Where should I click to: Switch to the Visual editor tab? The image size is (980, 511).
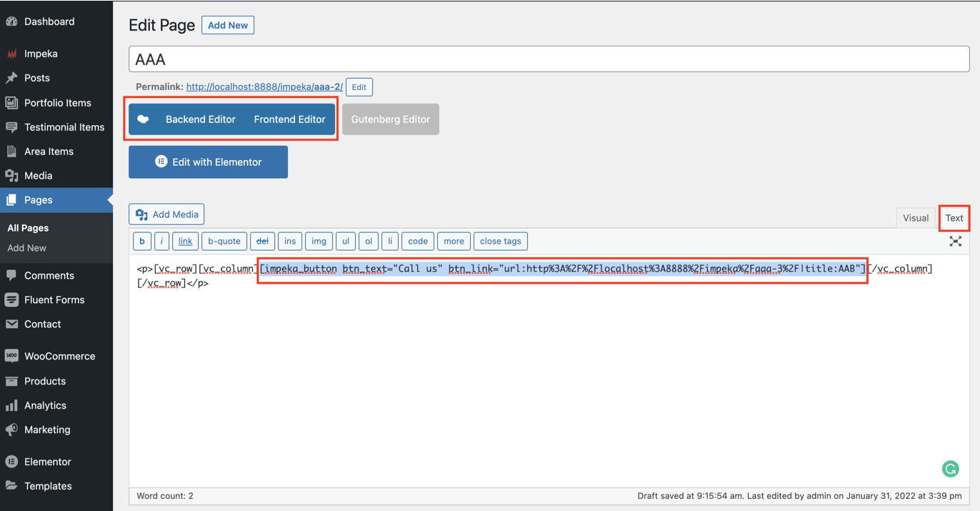coord(915,218)
